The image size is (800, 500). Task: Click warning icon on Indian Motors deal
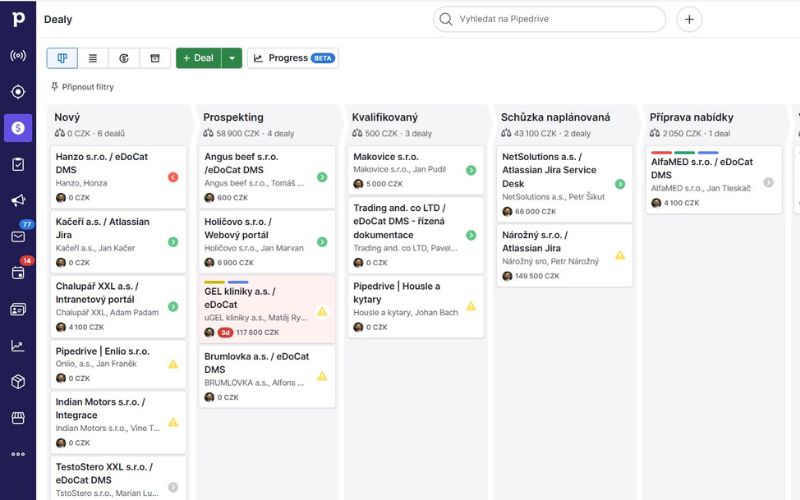(x=173, y=422)
